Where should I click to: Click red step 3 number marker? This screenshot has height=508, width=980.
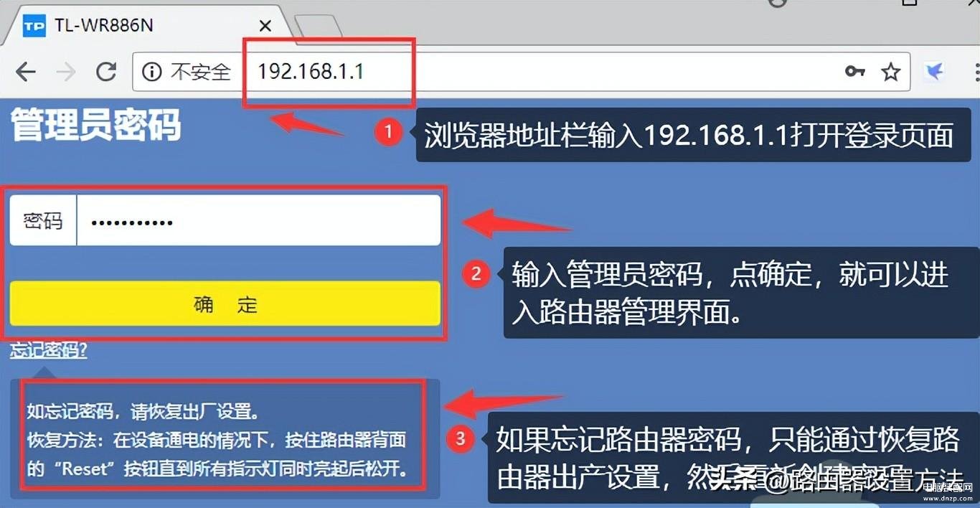461,438
